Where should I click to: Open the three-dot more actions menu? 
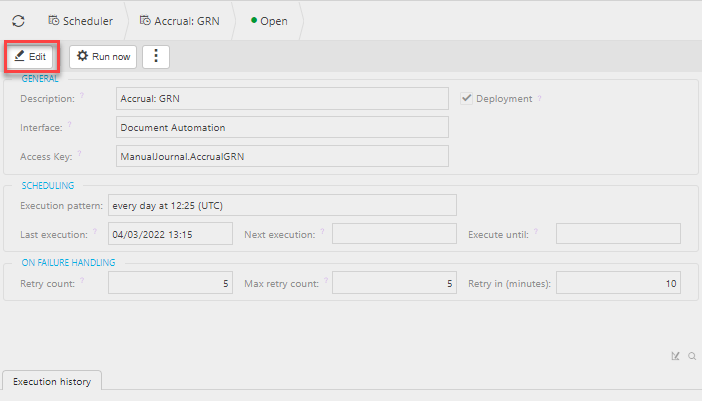(156, 57)
